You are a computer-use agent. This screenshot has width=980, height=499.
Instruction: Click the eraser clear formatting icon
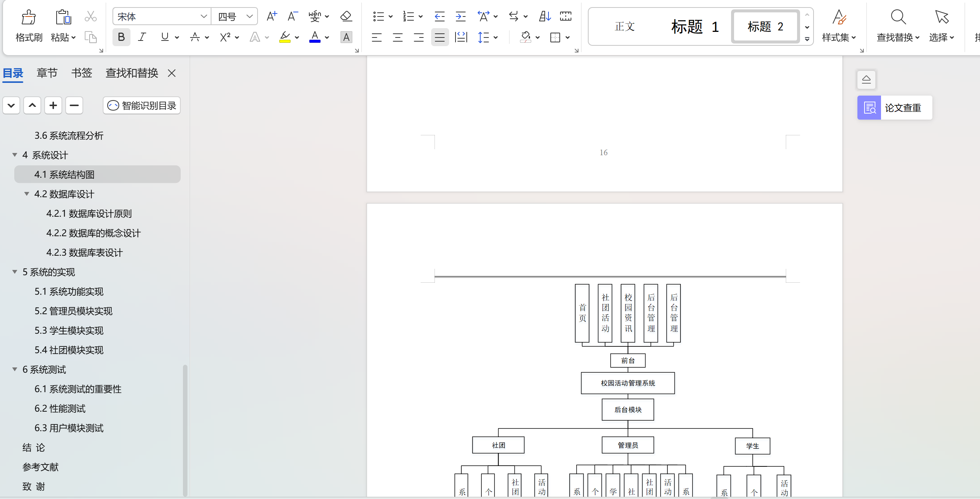pos(346,16)
